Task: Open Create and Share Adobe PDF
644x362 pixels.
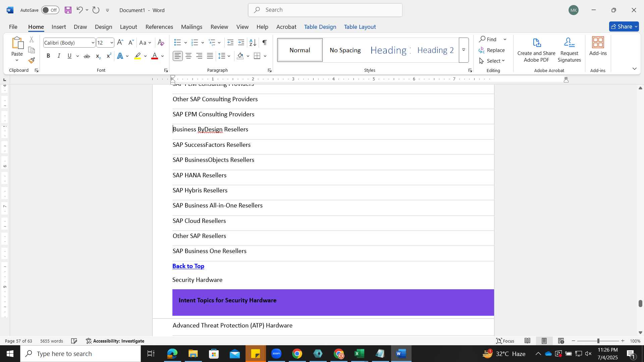Action: click(x=536, y=50)
